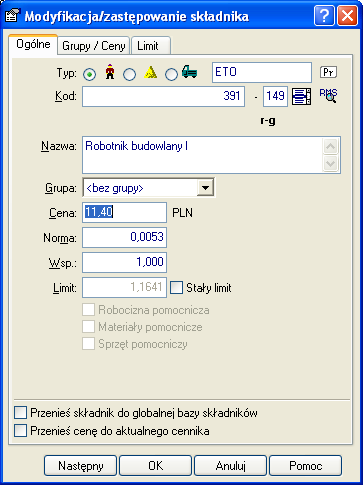Click the Nazwa scroll up arrow
This screenshot has height=485, width=363.
pyautogui.click(x=330, y=146)
